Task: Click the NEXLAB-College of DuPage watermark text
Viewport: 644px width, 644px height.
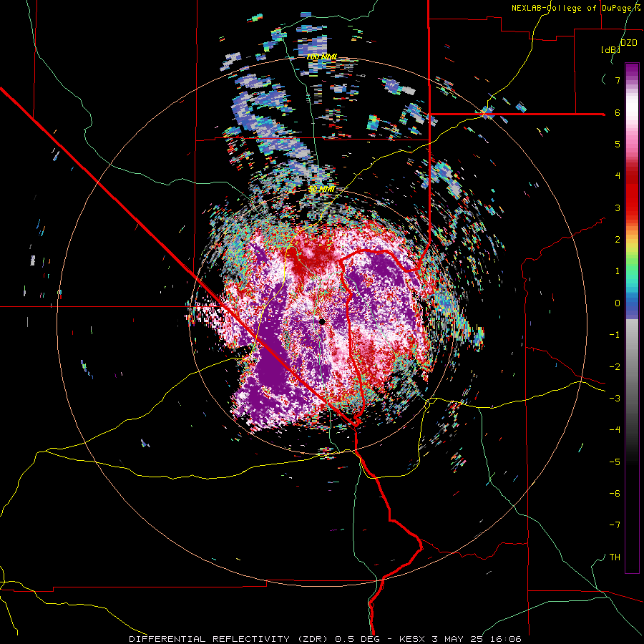Action: (576, 8)
